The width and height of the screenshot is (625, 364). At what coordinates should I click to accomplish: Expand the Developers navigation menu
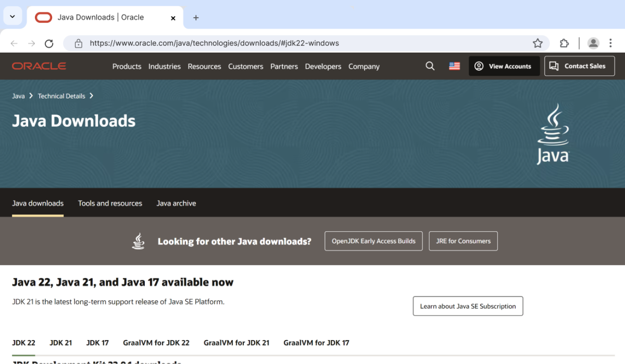pos(323,66)
